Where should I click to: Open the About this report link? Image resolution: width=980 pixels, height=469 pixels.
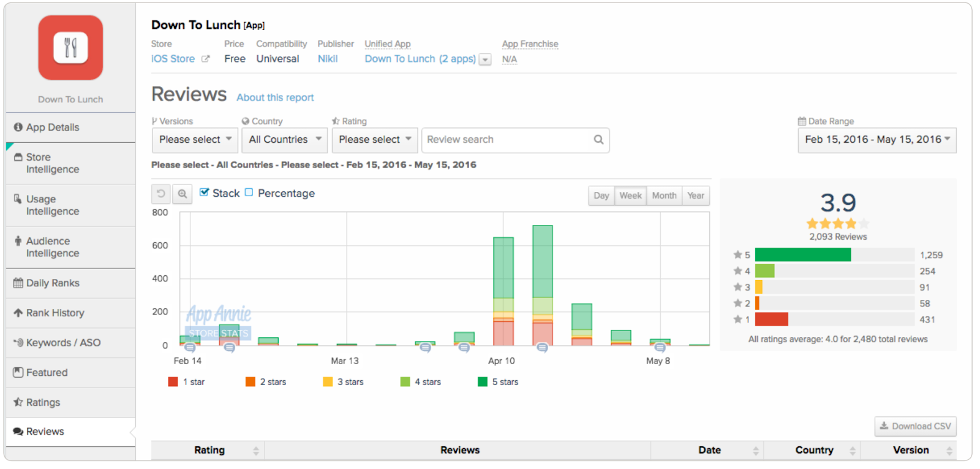(x=275, y=97)
